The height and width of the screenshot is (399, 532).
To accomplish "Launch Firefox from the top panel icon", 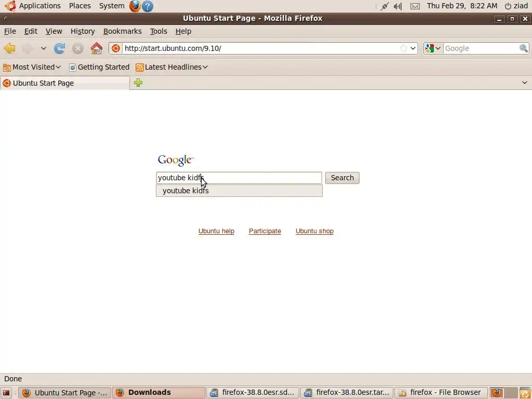I will (x=135, y=6).
